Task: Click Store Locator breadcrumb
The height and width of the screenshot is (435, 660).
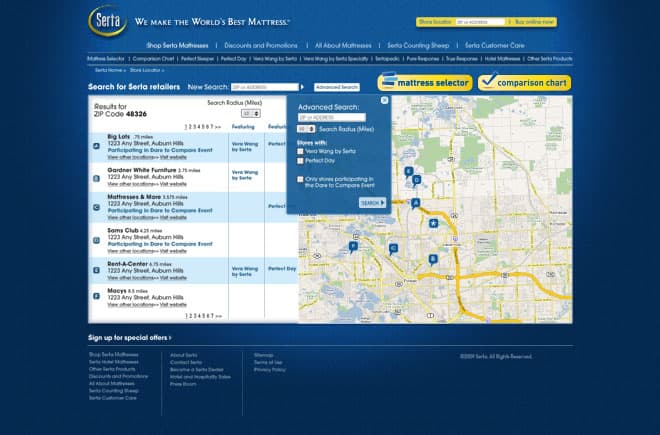Action: click(x=145, y=70)
